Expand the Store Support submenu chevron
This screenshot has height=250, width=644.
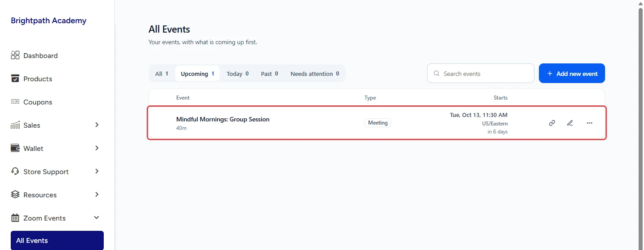tap(97, 171)
